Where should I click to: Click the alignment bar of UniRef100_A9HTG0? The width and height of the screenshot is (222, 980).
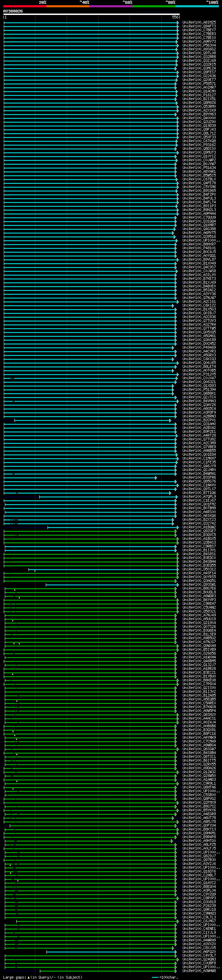coord(88,841)
